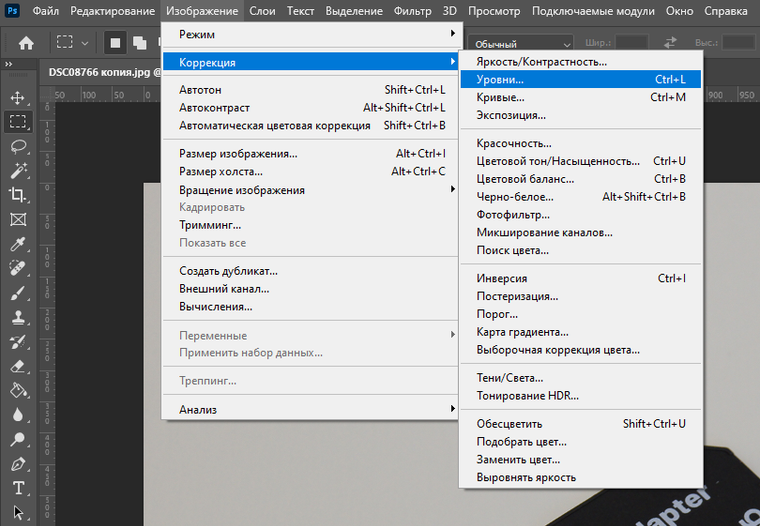Swap width and height arrows icon
760x526 pixels.
[670, 43]
